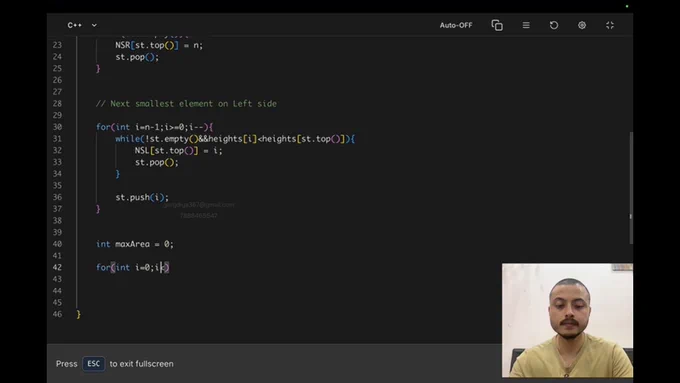Click the line 'for(int i=0;i'
Screen dimensions: 680x383
click(x=132, y=268)
